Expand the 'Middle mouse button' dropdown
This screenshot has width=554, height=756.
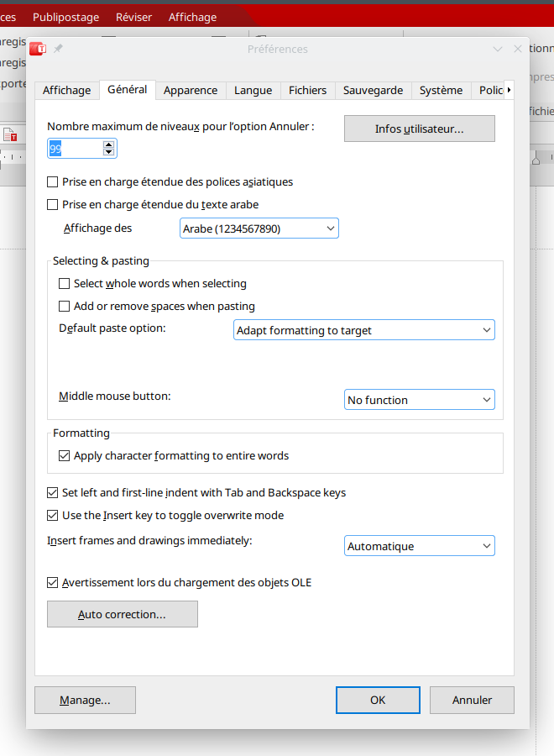coord(419,400)
